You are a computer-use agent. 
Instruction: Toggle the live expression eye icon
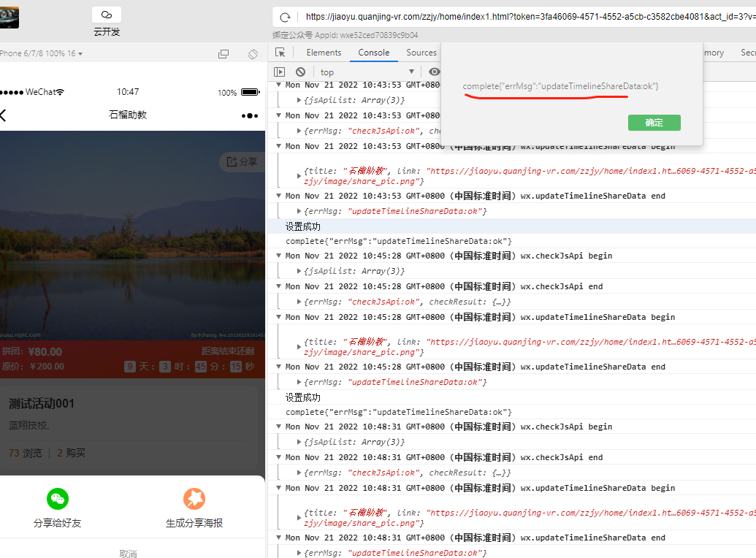pos(435,72)
